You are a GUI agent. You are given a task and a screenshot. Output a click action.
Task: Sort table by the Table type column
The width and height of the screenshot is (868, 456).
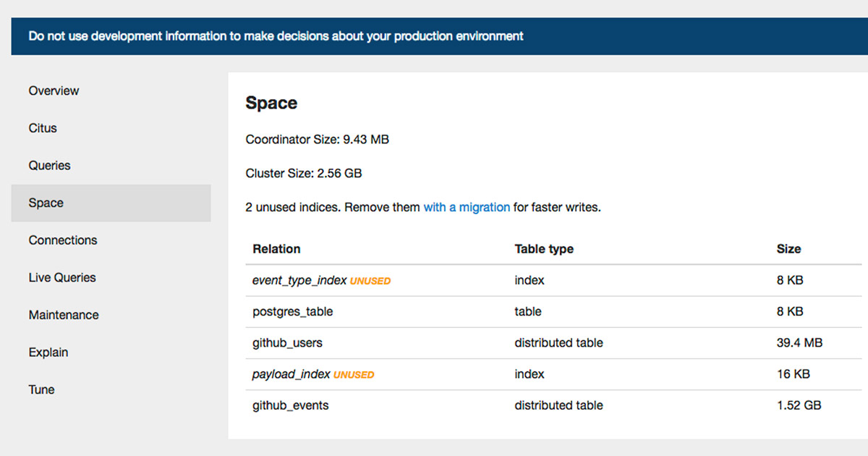(x=544, y=249)
